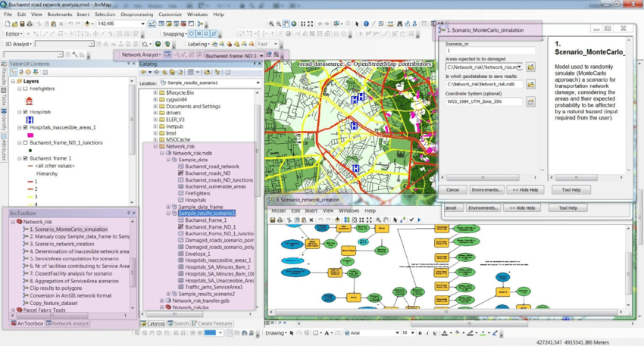Open the Bucharest frame ND 1 network dropdown
Viewport: 644px width, 346px height.
click(x=261, y=55)
